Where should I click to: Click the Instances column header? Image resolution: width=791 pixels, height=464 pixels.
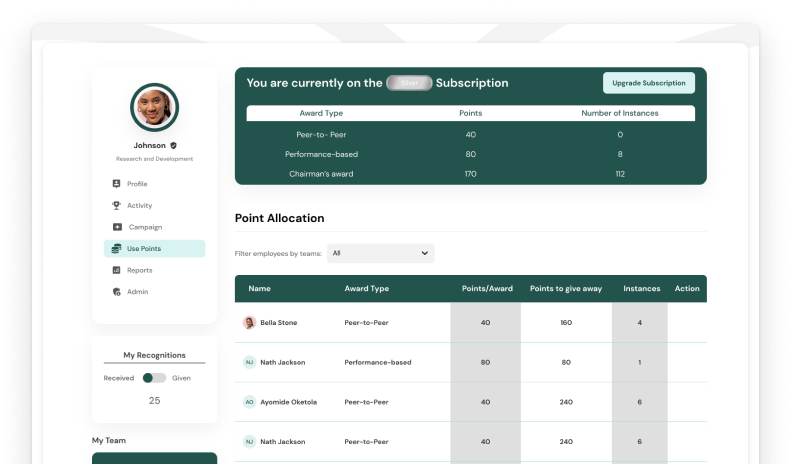pyautogui.click(x=641, y=289)
